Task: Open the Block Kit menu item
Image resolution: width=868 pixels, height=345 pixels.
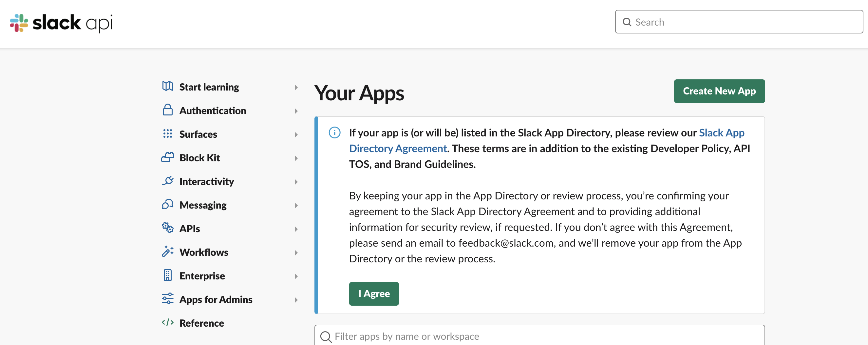Action: (x=200, y=158)
